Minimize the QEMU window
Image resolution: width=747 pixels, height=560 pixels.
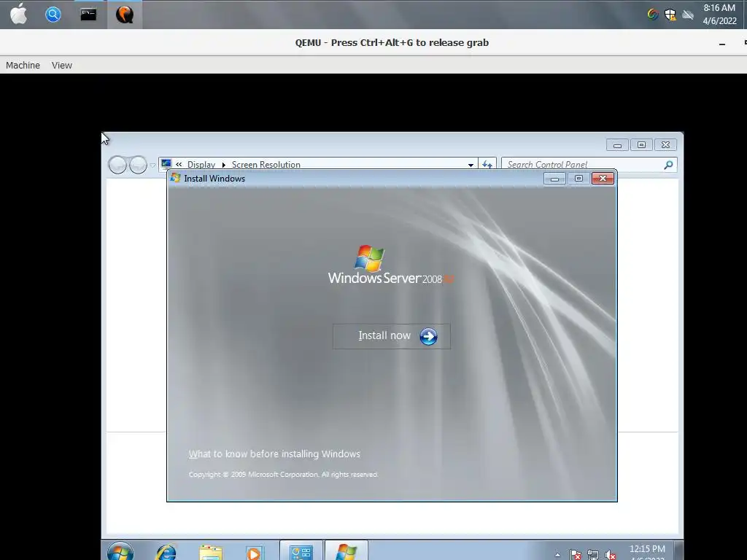pos(722,43)
